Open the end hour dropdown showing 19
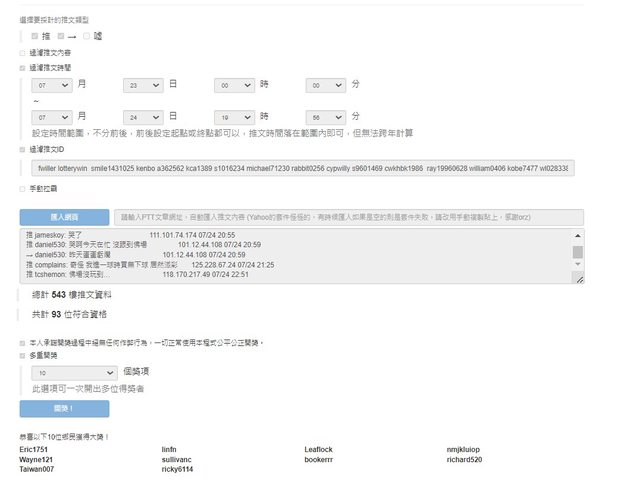The image size is (640, 486). [234, 117]
